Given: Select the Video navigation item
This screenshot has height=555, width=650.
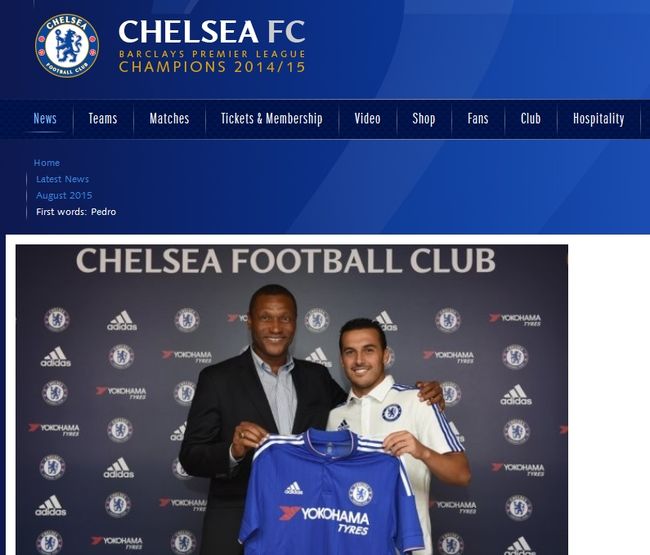Looking at the screenshot, I should point(367,119).
